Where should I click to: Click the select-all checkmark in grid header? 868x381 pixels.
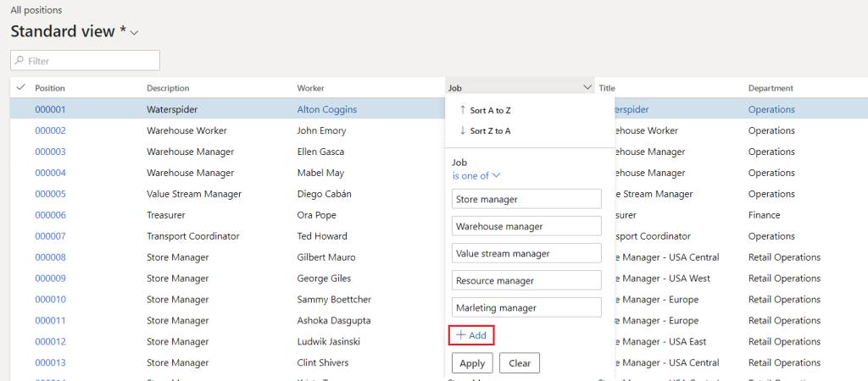click(20, 87)
